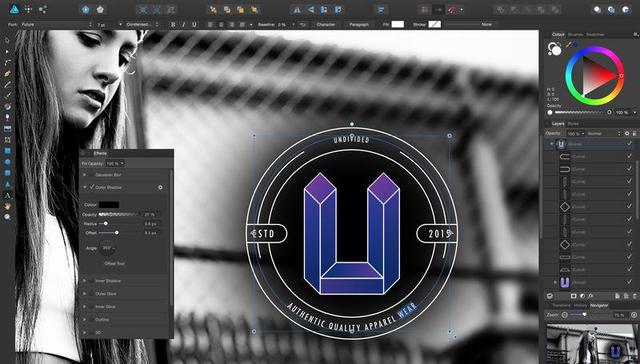Click the Offset Tool button
The image size is (640, 364).
[115, 264]
